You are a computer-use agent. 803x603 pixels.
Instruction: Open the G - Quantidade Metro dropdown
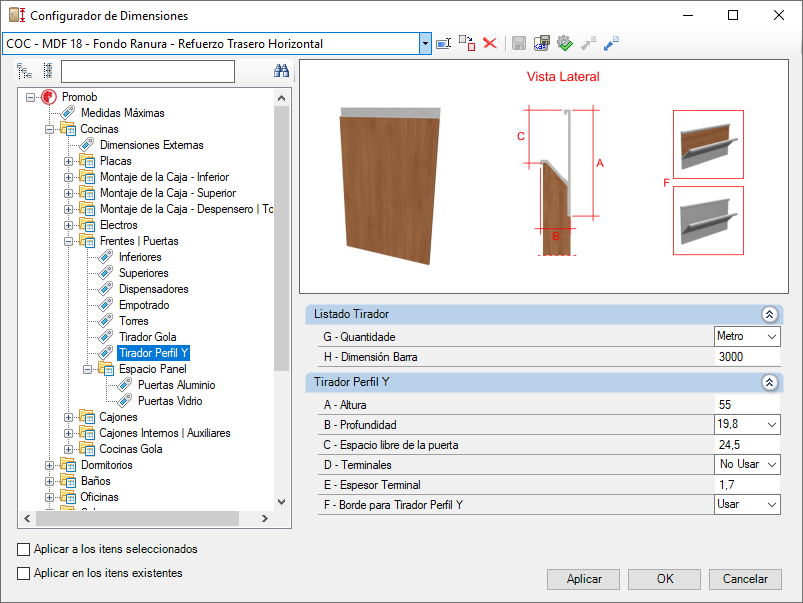(x=770, y=337)
